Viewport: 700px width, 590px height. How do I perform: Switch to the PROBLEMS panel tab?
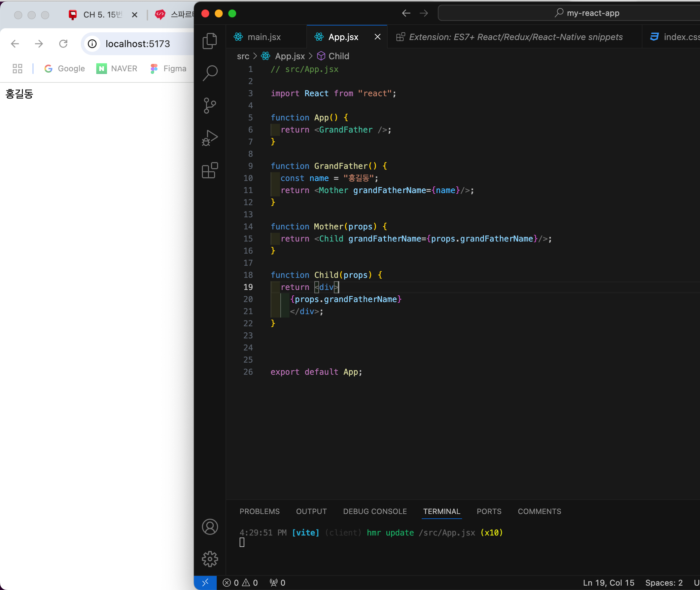(259, 511)
